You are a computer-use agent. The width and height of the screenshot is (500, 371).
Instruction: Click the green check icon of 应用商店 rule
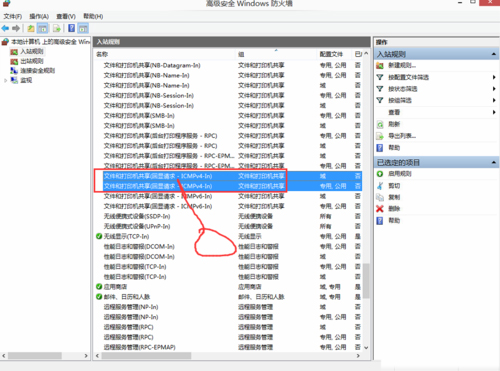point(99,287)
